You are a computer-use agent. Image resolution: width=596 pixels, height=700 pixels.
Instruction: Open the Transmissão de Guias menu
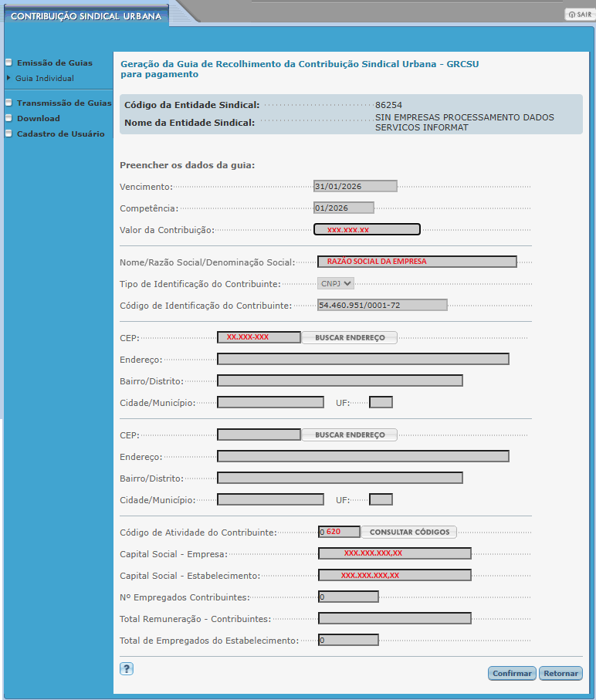point(63,103)
